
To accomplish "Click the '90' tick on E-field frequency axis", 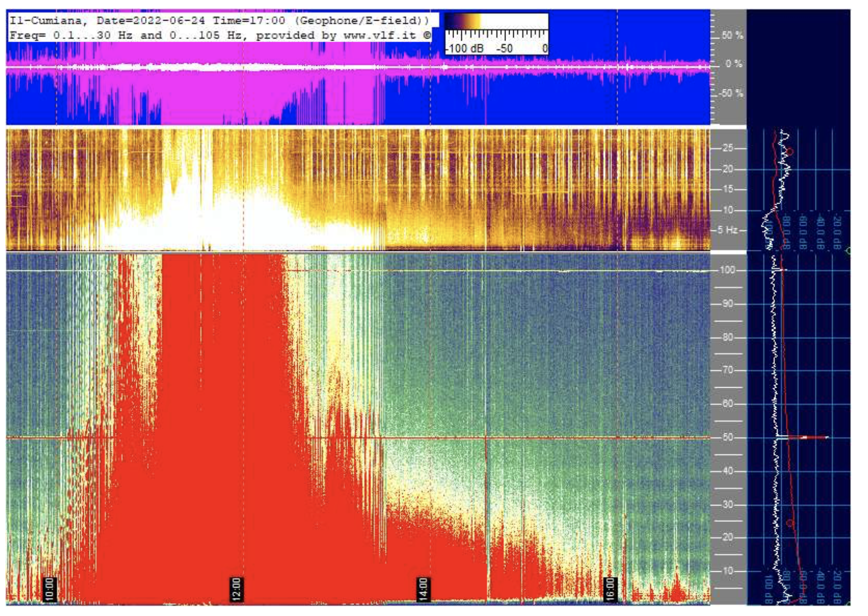I will click(x=728, y=304).
